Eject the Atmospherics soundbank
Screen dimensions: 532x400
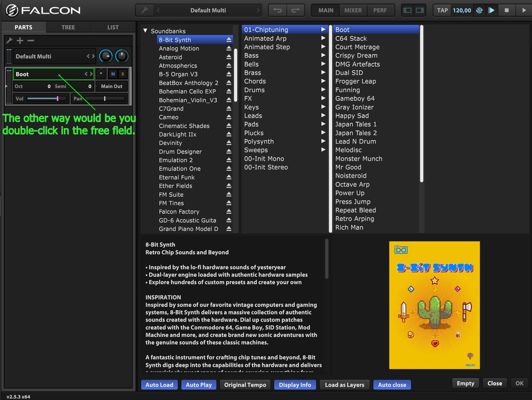229,65
